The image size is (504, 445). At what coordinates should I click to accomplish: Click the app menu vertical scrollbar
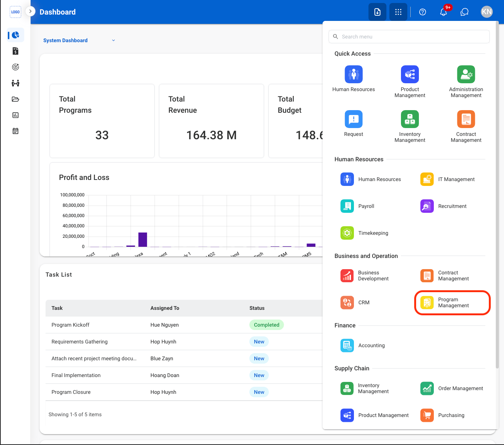point(497,195)
